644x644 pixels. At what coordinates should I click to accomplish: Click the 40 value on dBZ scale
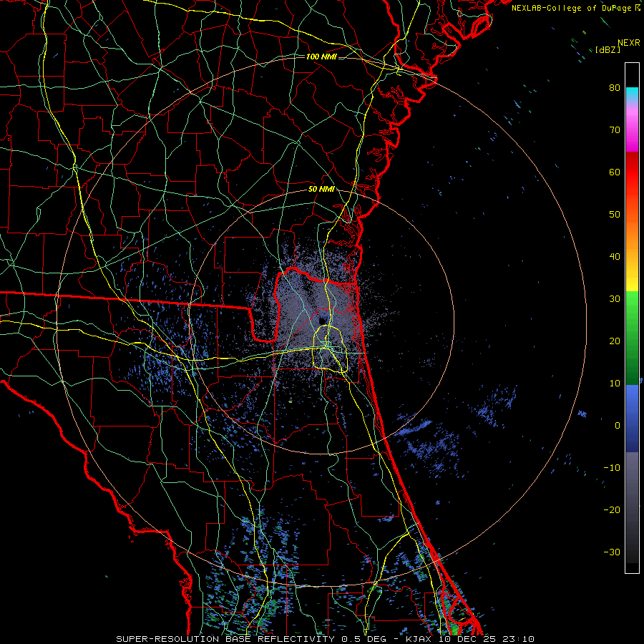[x=615, y=257]
